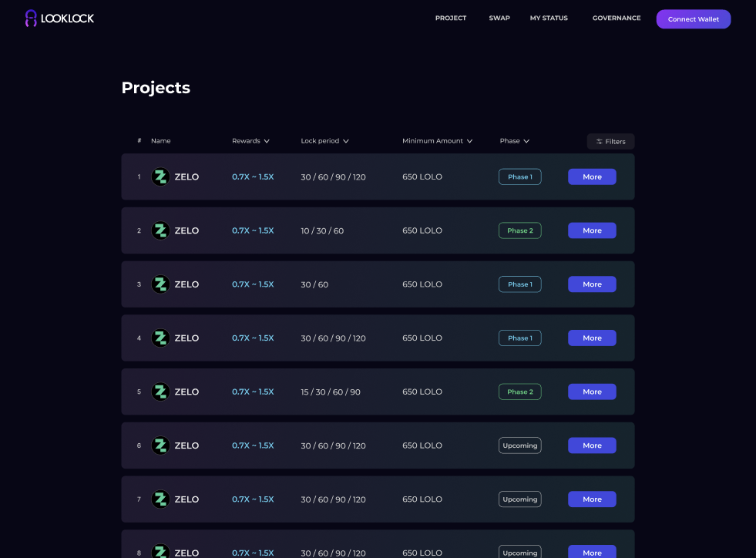The width and height of the screenshot is (756, 558).
Task: Click More on row 5
Action: coord(592,392)
